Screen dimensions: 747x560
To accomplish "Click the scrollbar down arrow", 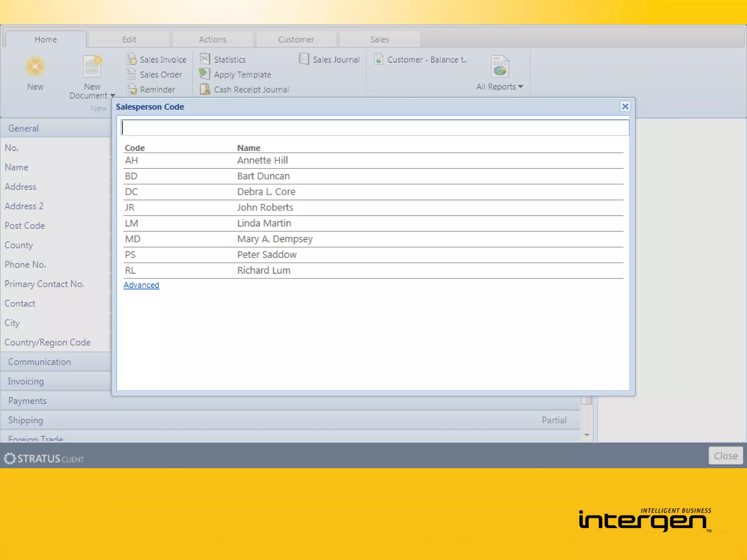I will click(587, 435).
